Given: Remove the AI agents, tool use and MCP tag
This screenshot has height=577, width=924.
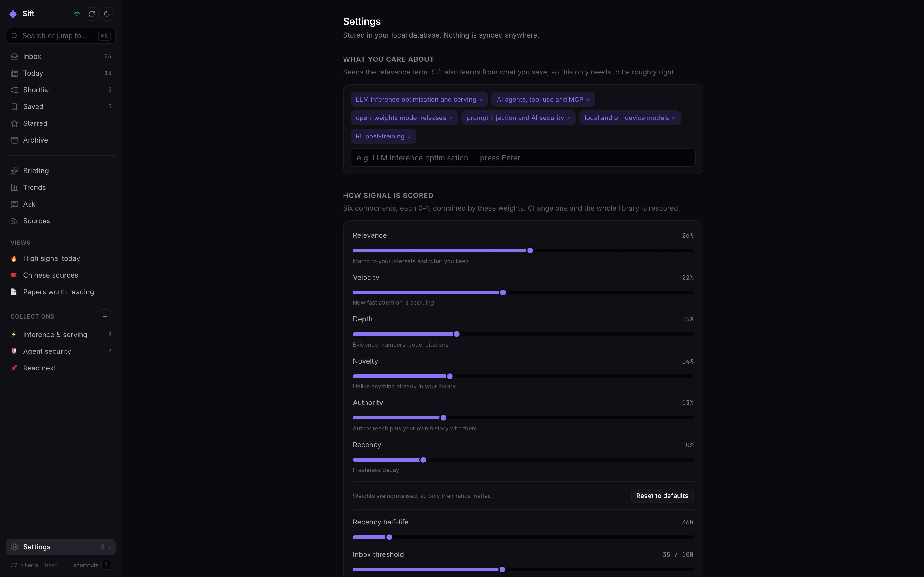Looking at the screenshot, I should [588, 100].
